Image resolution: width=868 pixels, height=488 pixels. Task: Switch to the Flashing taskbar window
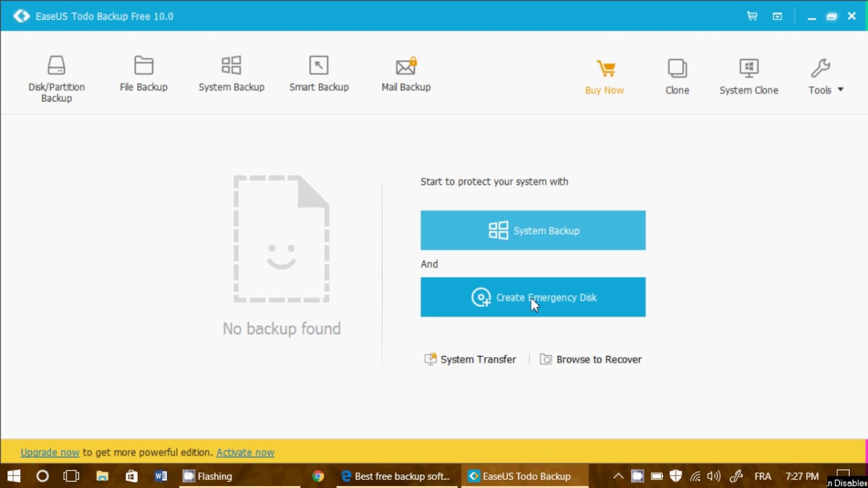click(x=238, y=476)
